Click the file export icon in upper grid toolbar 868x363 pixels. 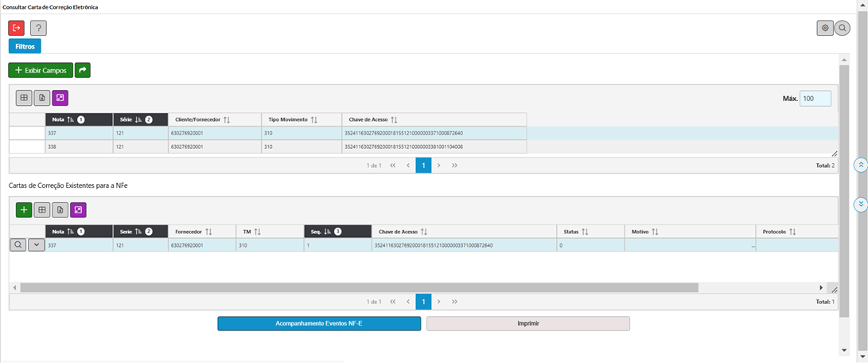tap(42, 98)
